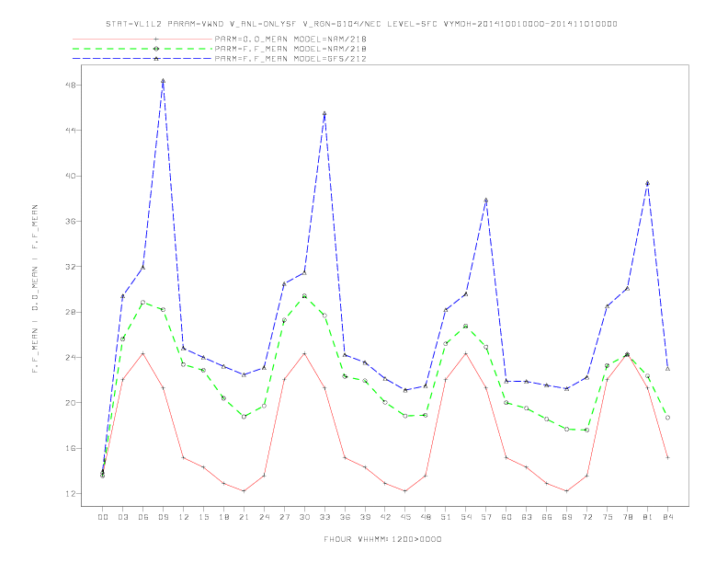This screenshot has width=728, height=563.
Task: Click the blue GFS triangle marker at hour 57
Action: pos(486,201)
